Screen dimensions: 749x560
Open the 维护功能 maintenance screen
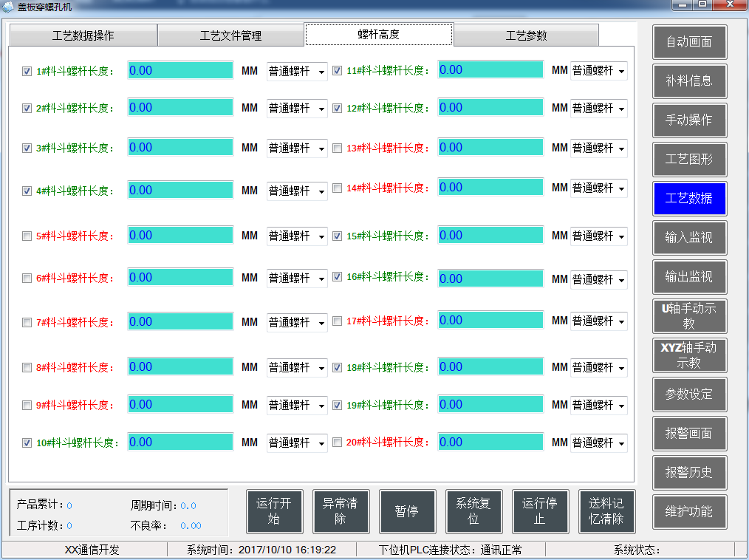point(689,511)
